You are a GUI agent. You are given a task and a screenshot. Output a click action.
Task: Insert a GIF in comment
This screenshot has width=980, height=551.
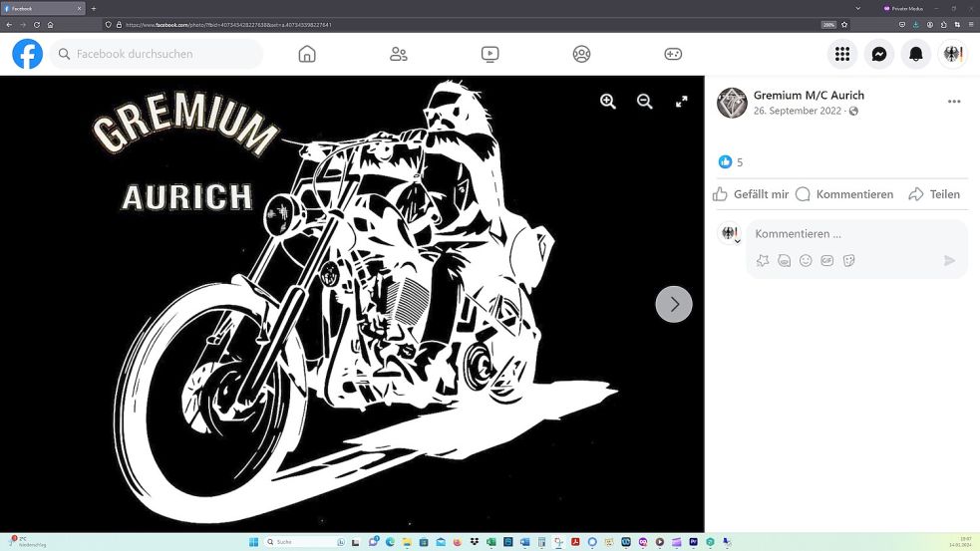(826, 260)
